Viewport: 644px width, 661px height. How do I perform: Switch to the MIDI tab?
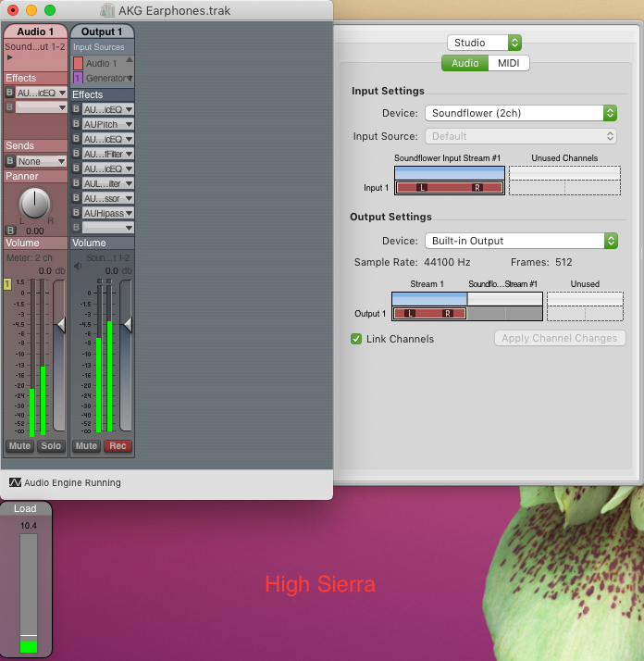(508, 63)
